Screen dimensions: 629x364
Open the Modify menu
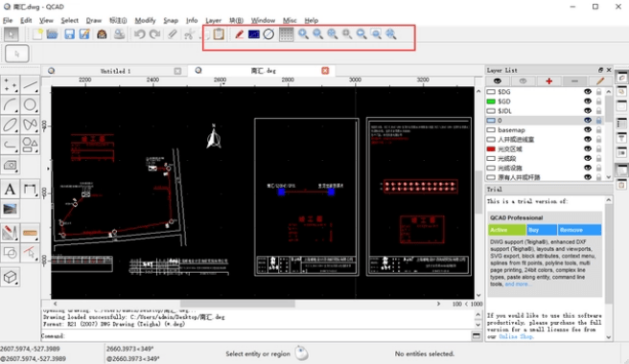(x=145, y=20)
